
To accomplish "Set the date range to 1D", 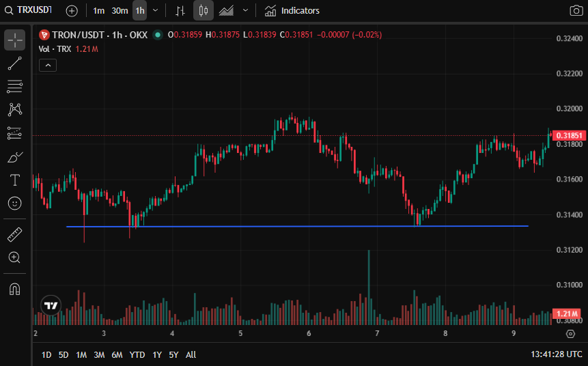I will [x=46, y=355].
